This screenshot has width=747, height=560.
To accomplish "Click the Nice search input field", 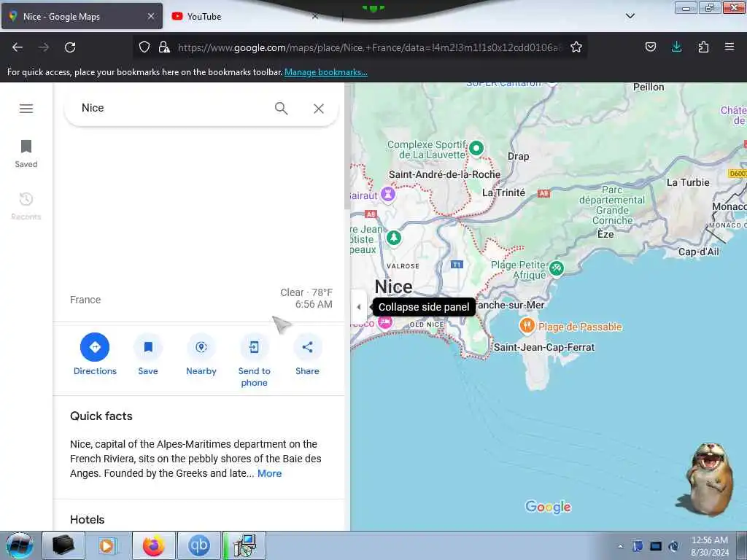I will 171,108.
